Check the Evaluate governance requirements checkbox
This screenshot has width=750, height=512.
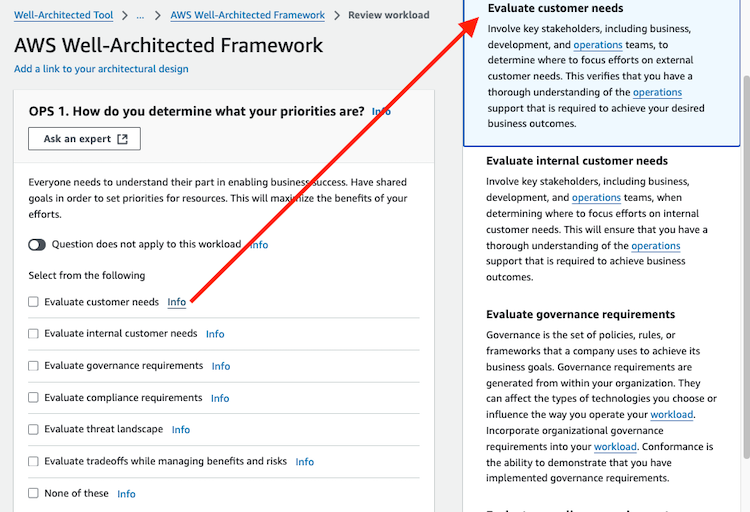click(33, 366)
